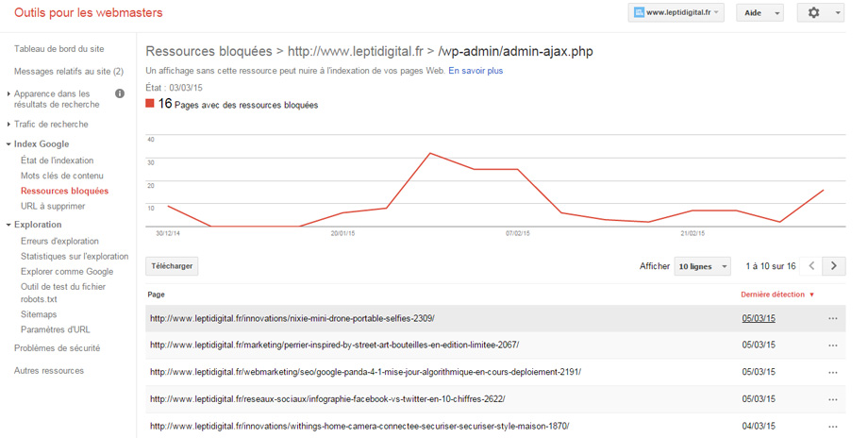The image size is (868, 438).
Task: Select Ressources bloquées in the sidebar
Action: tap(64, 191)
